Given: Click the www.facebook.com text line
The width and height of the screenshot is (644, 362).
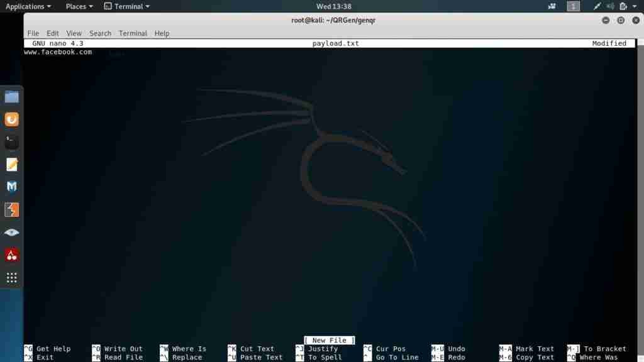Looking at the screenshot, I should click(x=58, y=52).
